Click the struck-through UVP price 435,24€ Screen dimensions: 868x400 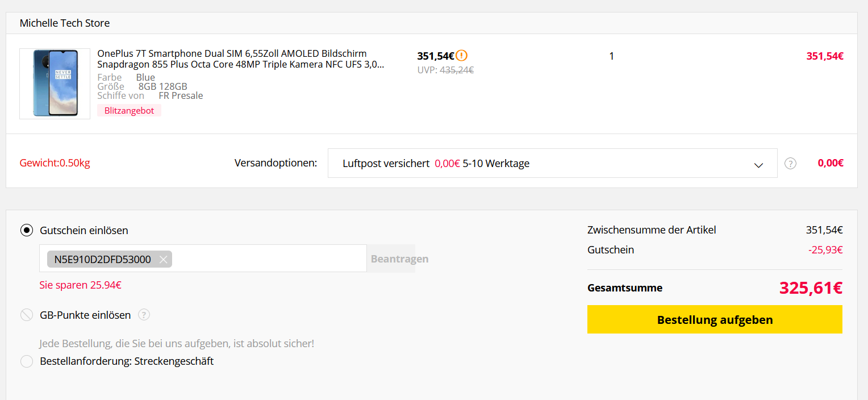coord(457,70)
